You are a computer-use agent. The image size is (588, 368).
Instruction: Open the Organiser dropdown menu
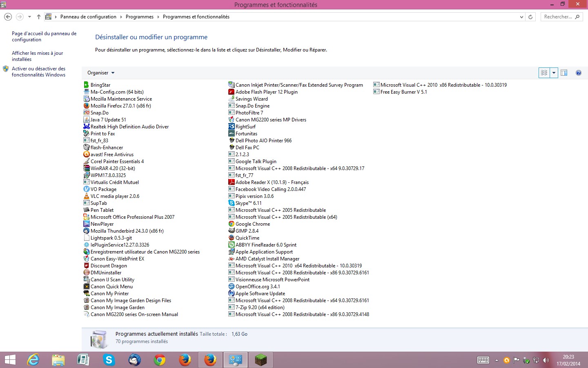pos(101,73)
